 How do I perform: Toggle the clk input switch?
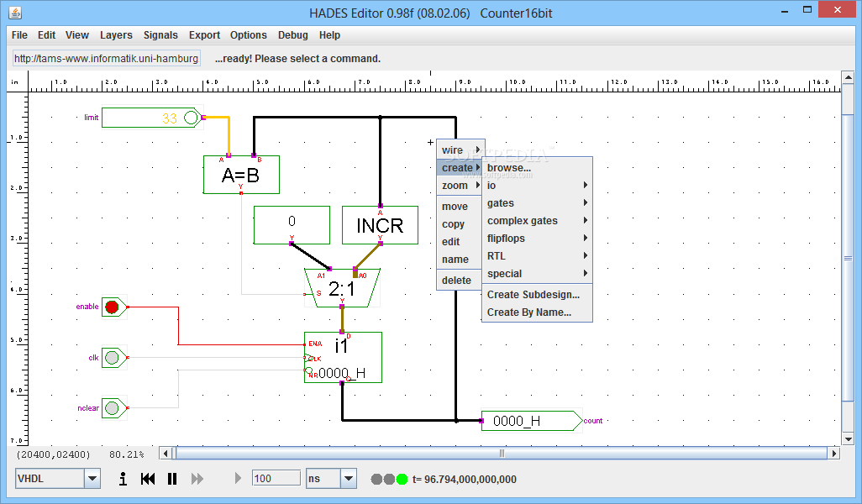pyautogui.click(x=113, y=358)
